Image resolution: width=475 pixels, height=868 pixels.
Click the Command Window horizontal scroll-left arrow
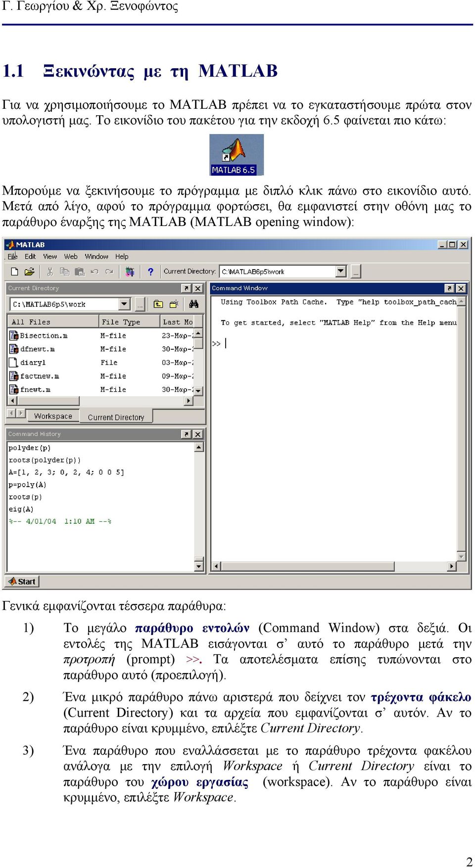(215, 566)
